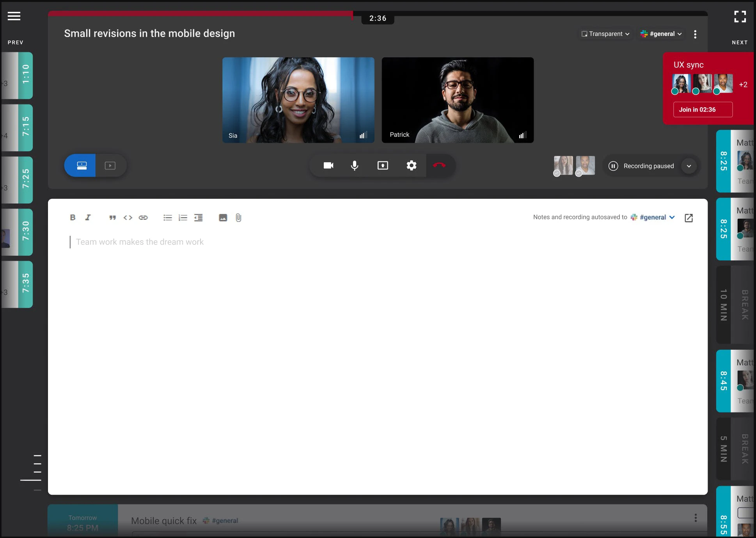Click the #general autosave link in notes
Viewport: 756px width, 538px height.
pyautogui.click(x=653, y=217)
